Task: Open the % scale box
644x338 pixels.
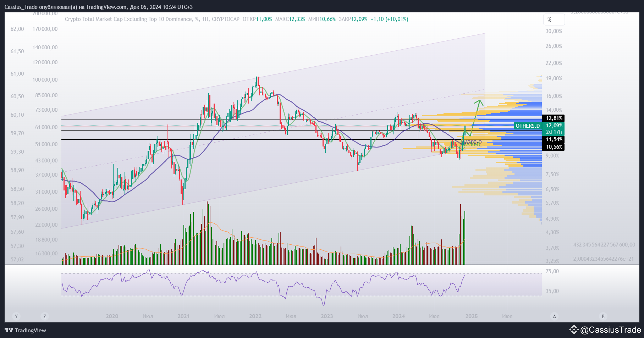Action: tap(554, 20)
